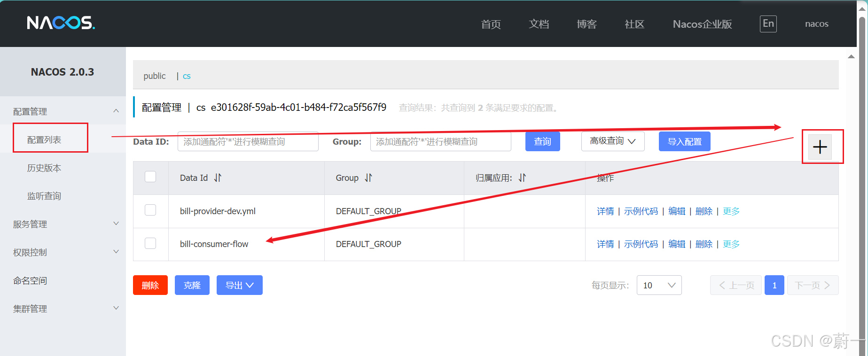Open 更多 menu for bill-provider-dev.yml
Image resolution: width=868 pixels, height=356 pixels.
pos(731,211)
